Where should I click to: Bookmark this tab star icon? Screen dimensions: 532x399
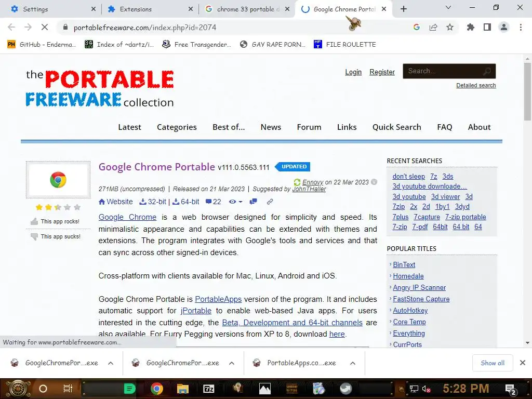click(x=450, y=27)
